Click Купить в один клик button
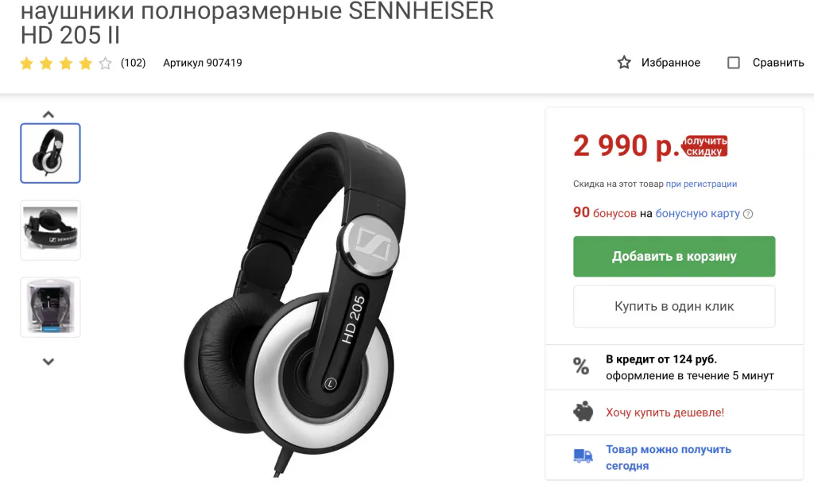The image size is (814, 504). [674, 306]
